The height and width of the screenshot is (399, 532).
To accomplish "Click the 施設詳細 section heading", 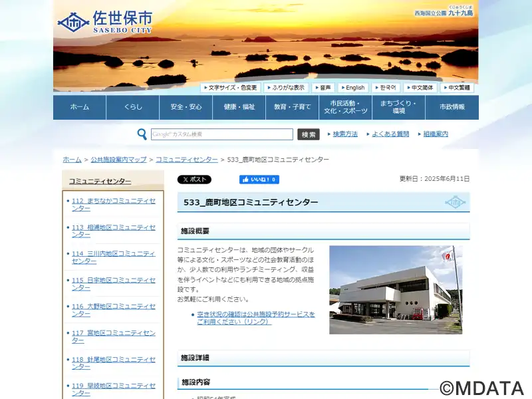I will [195, 358].
